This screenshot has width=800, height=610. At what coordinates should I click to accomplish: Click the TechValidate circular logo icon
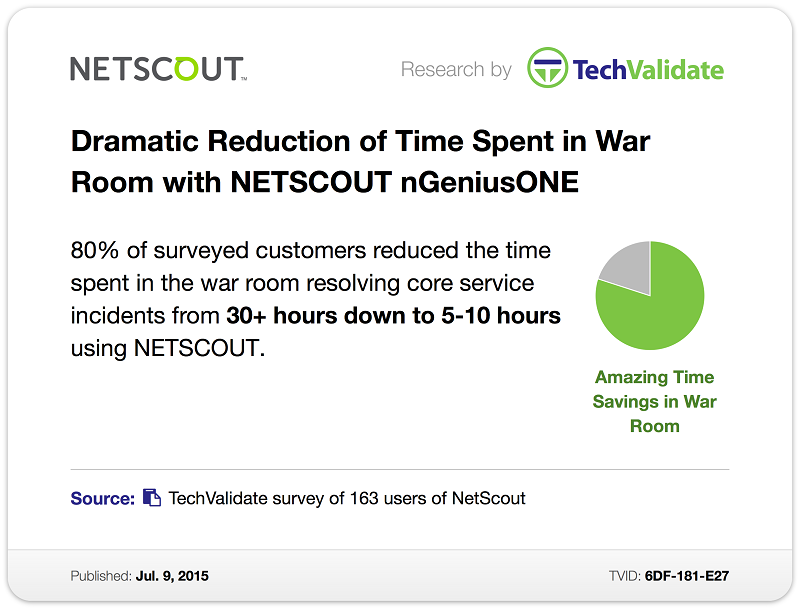coord(547,68)
